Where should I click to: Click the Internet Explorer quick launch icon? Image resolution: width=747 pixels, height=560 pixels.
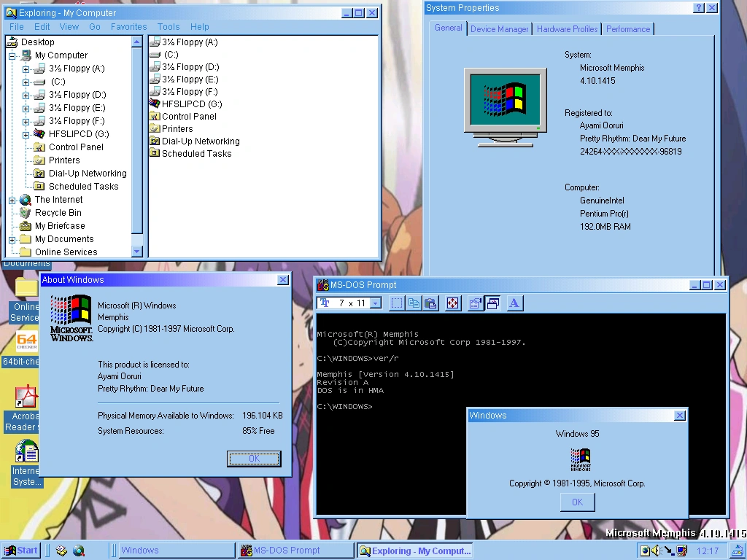(78, 551)
